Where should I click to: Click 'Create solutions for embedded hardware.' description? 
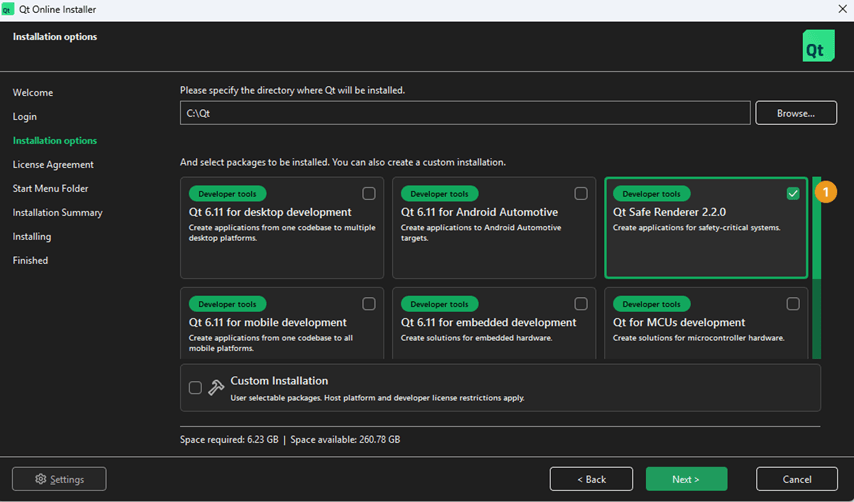pos(477,338)
